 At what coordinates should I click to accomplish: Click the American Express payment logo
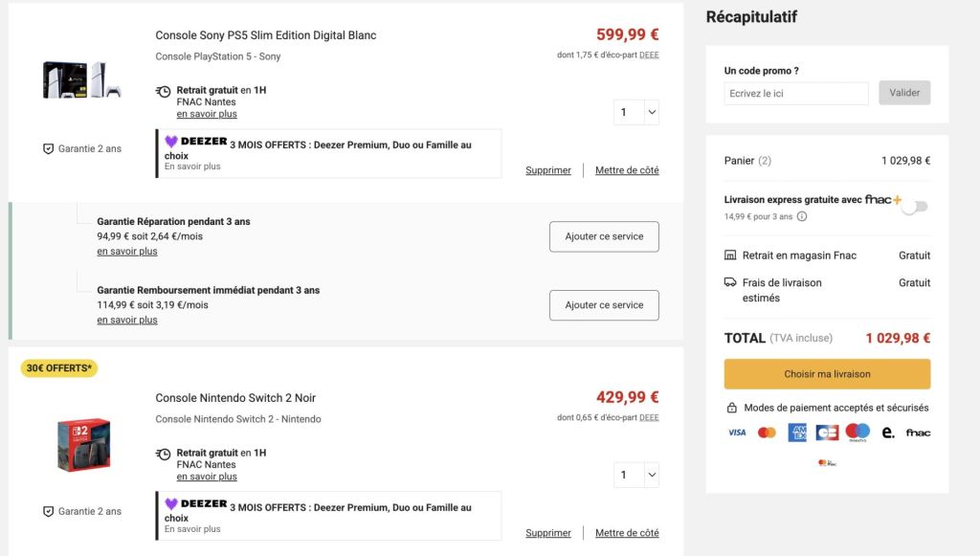[x=797, y=433]
